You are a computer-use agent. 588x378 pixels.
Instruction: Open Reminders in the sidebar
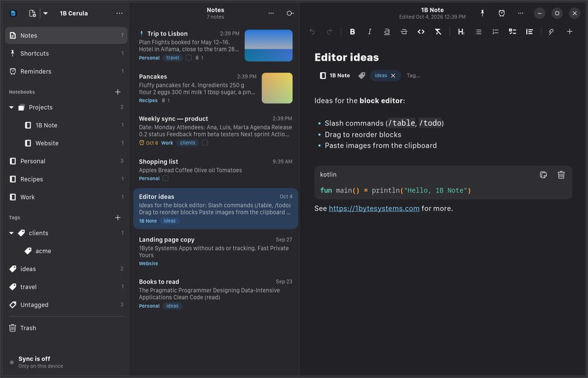pyautogui.click(x=66, y=72)
